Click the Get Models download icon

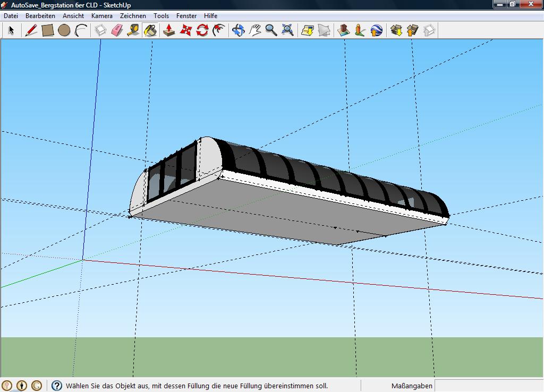click(x=396, y=30)
